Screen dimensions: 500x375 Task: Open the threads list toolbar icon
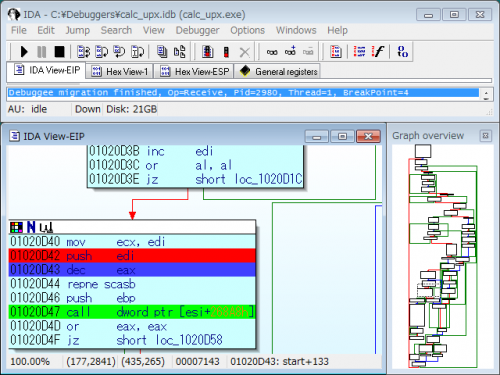(x=180, y=52)
